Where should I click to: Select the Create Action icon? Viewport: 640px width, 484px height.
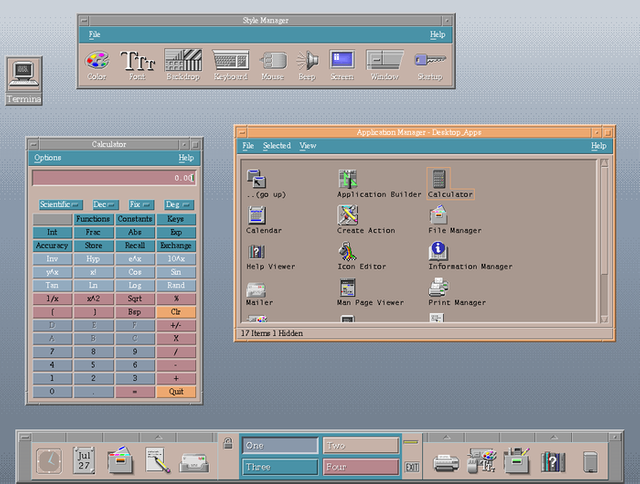[x=348, y=215]
